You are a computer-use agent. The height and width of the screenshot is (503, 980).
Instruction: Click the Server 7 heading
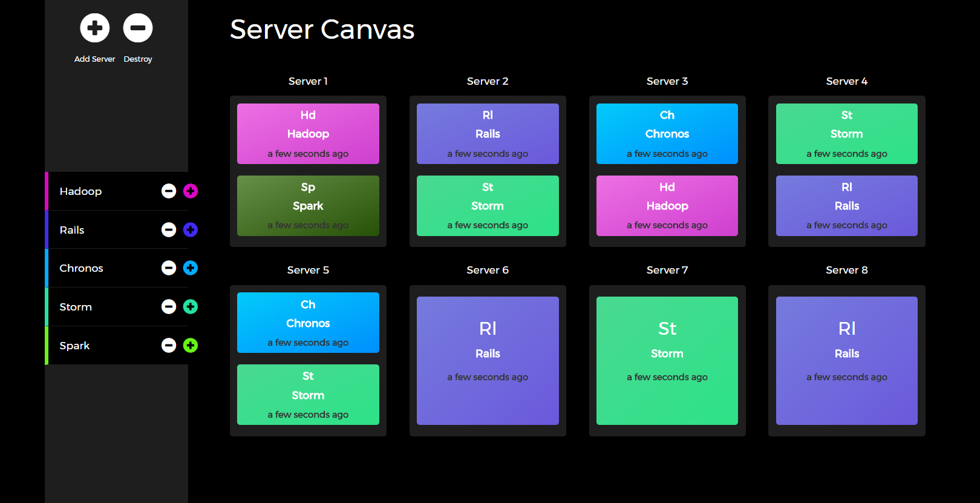(x=667, y=270)
